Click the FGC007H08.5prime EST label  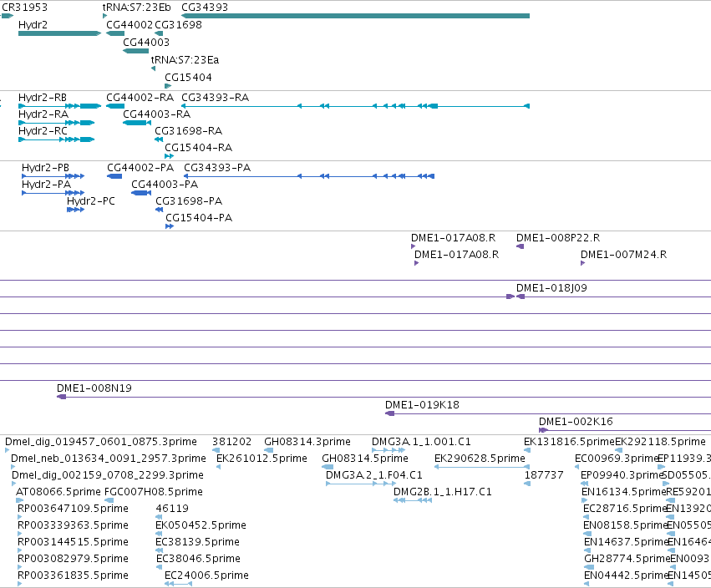pyautogui.click(x=153, y=492)
